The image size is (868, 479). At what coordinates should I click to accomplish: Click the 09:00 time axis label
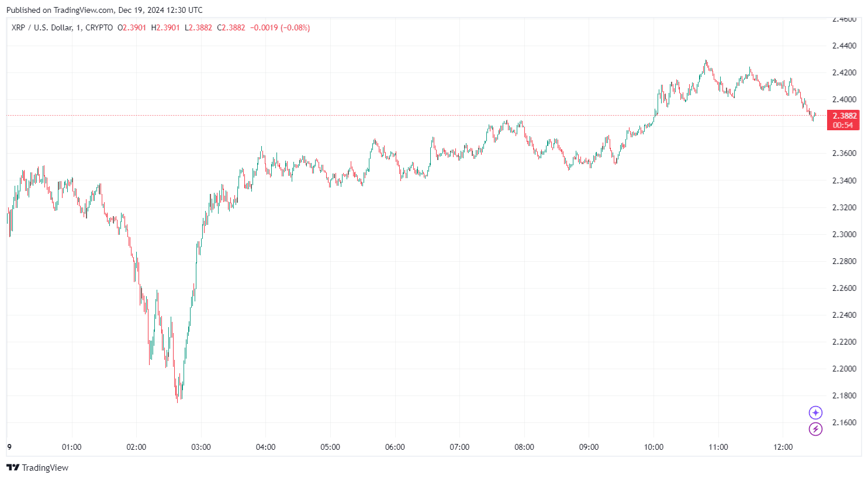589,447
